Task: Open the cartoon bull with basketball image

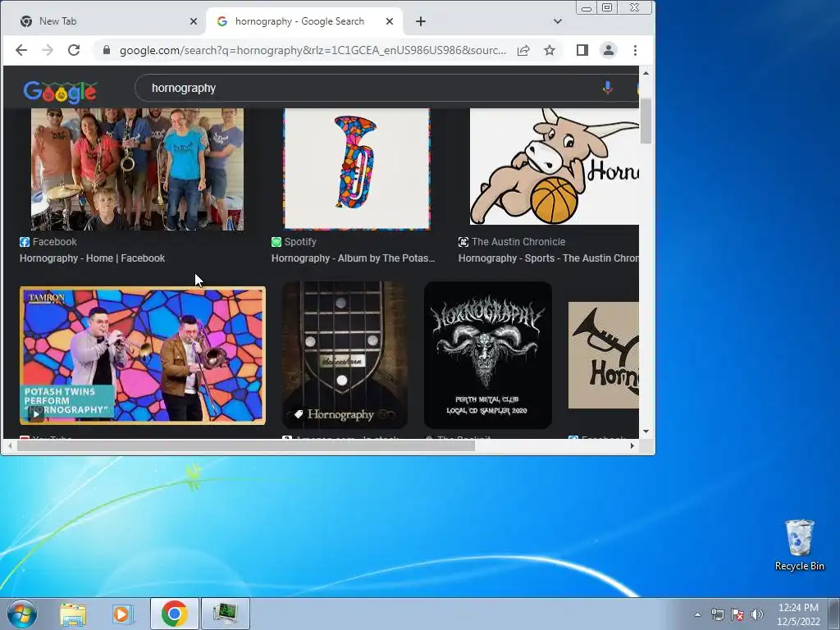Action: [x=555, y=167]
